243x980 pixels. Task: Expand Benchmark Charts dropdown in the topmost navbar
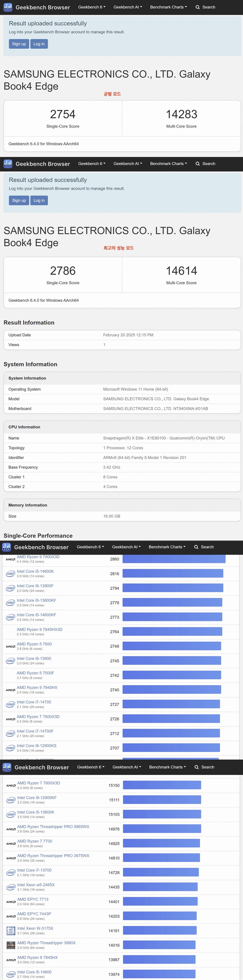tap(168, 7)
